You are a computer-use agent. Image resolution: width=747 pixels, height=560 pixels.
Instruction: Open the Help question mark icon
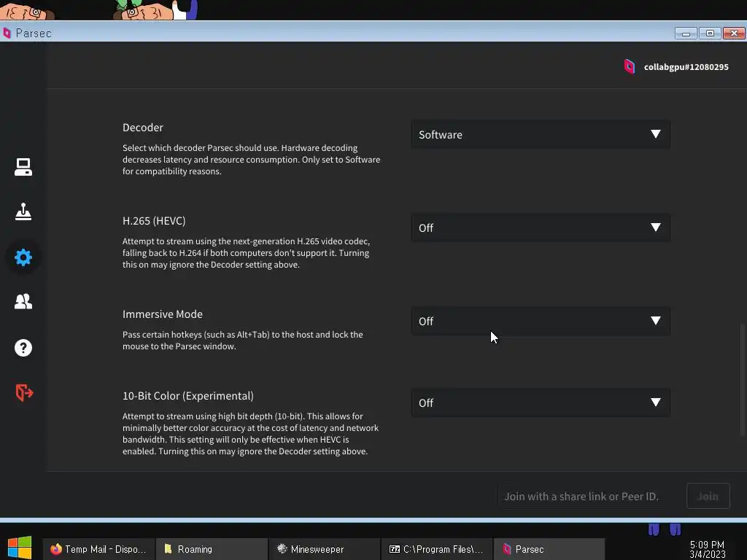[x=23, y=348]
